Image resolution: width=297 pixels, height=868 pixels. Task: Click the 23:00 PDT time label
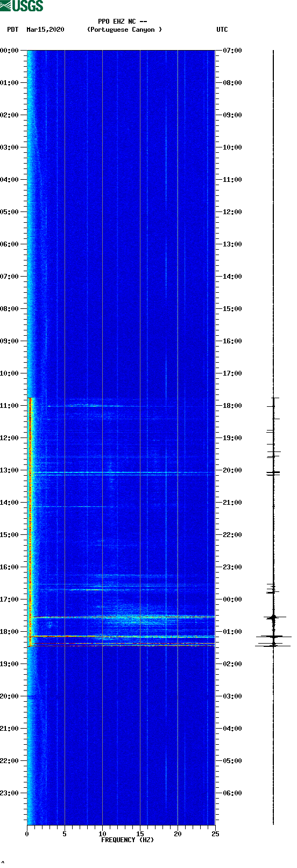tap(10, 793)
